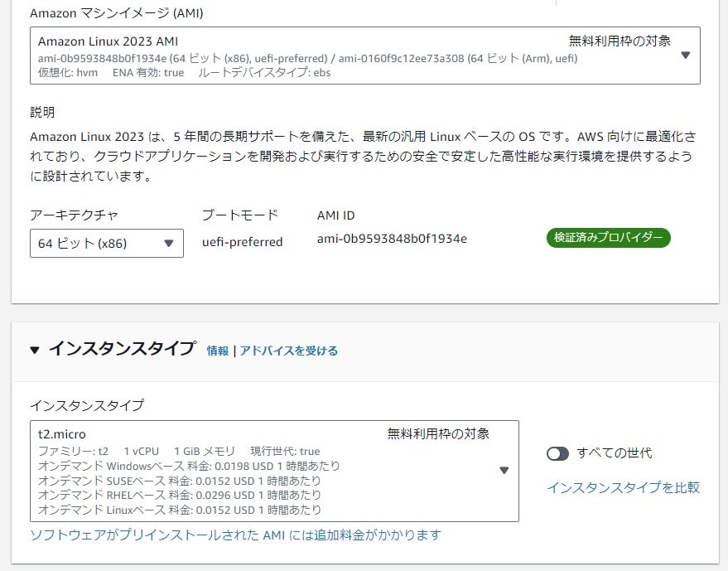Click the 無料利用枠の対象 label in the t2.micro box

point(438,434)
